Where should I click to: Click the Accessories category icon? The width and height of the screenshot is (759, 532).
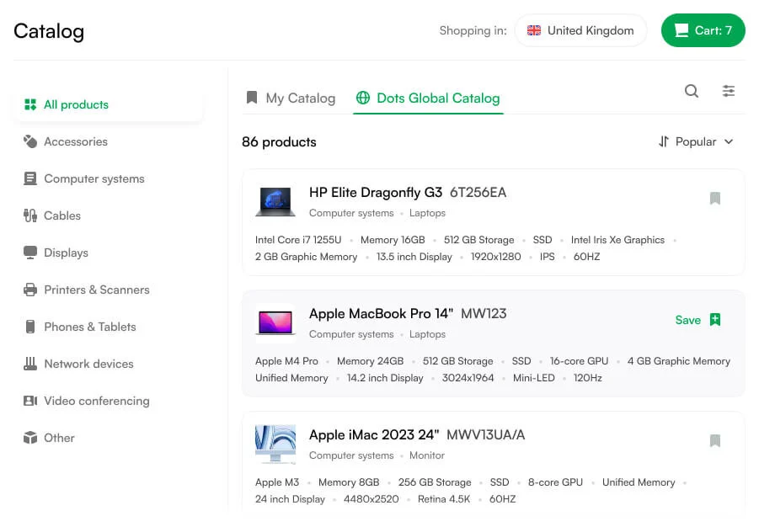tap(30, 141)
